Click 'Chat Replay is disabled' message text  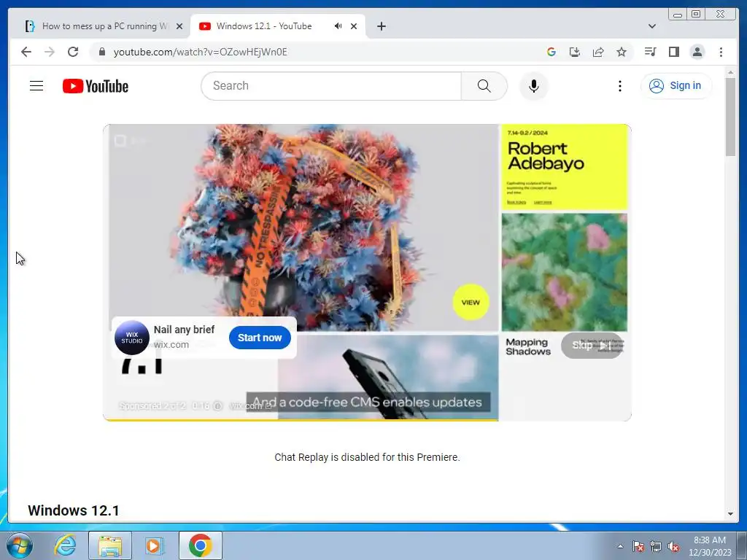pyautogui.click(x=367, y=457)
